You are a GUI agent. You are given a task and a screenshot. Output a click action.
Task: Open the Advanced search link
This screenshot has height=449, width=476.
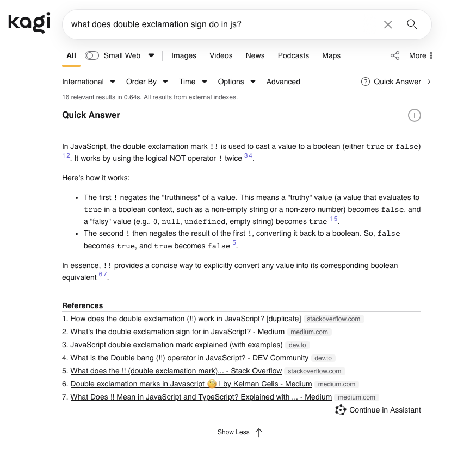pos(283,82)
